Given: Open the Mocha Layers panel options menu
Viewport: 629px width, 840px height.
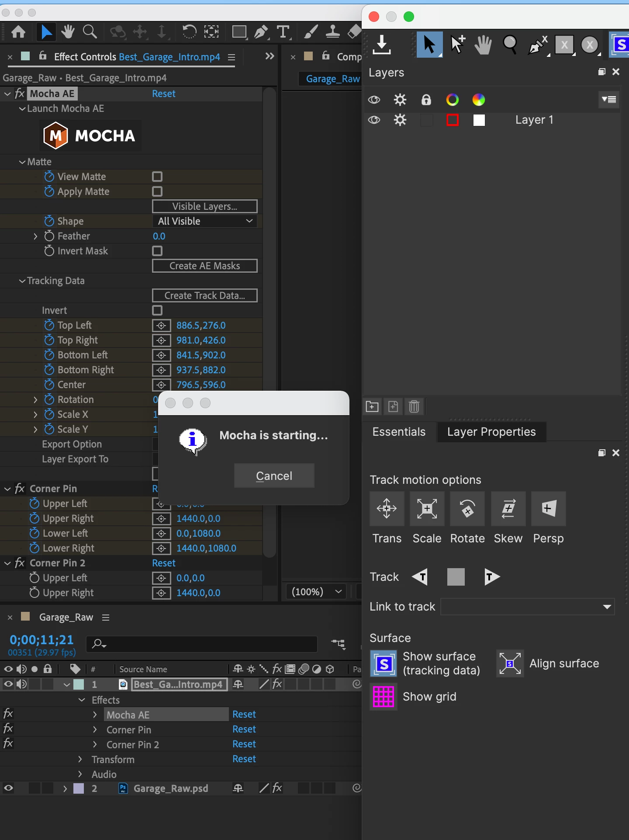Looking at the screenshot, I should (x=609, y=100).
